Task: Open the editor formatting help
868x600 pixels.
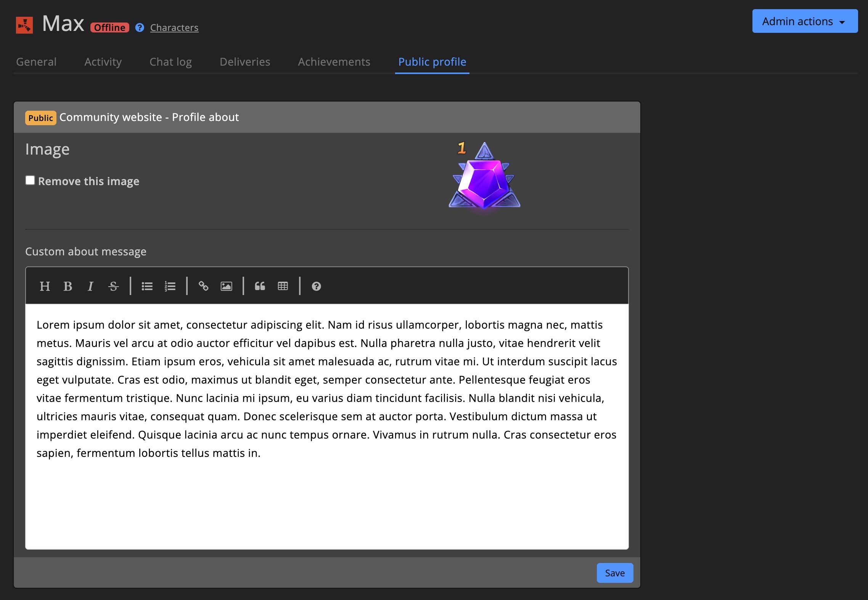Action: pyautogui.click(x=316, y=286)
